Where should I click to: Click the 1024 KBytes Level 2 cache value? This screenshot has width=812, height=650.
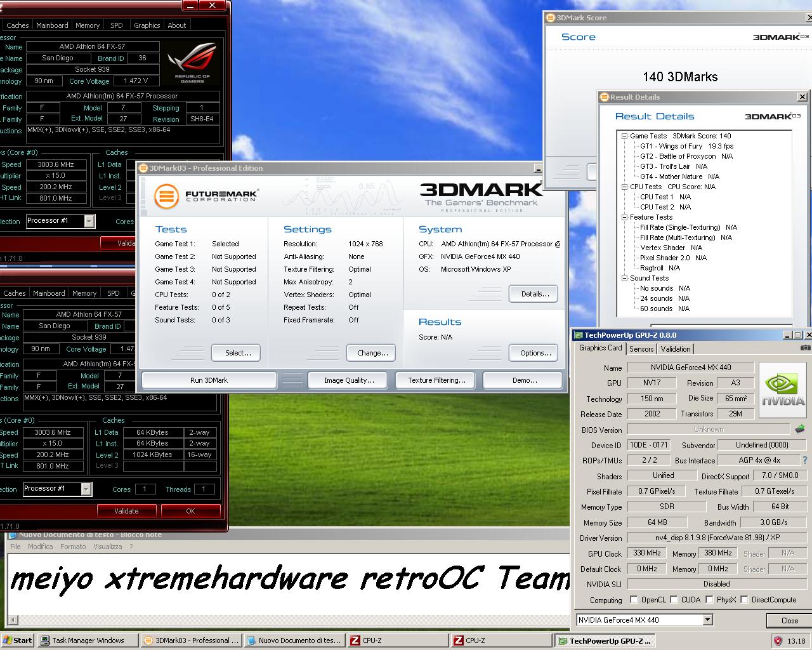[152, 454]
